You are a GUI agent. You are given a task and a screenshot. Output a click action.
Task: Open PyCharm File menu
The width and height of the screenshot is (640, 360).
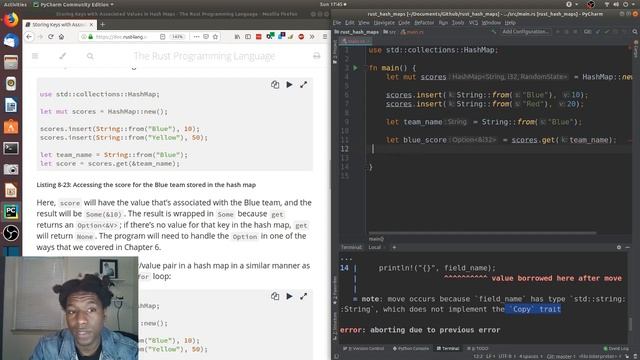tap(337, 23)
